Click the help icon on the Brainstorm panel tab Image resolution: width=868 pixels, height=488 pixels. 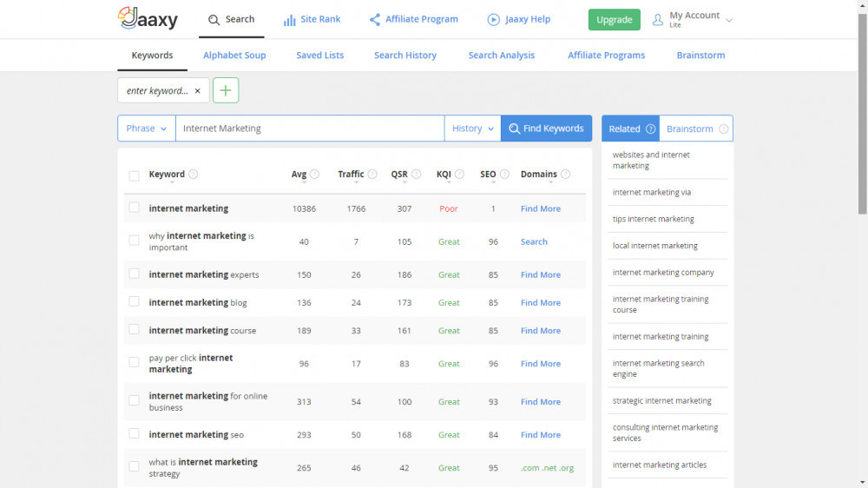click(724, 129)
